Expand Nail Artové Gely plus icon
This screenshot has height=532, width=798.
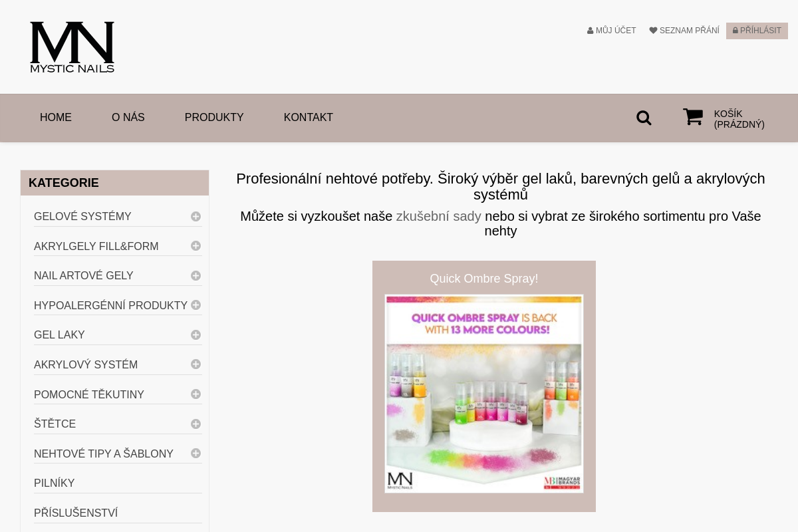196,275
